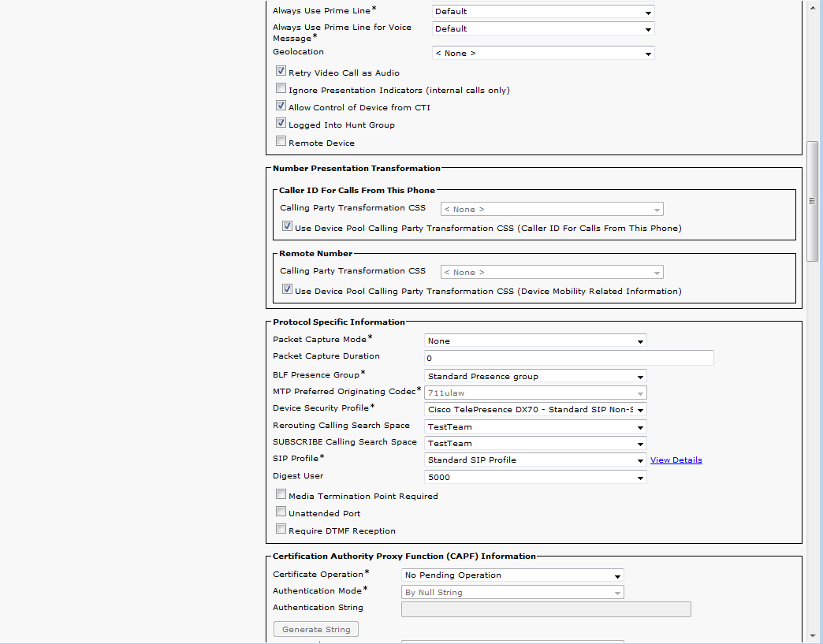Toggle Retry Video Call as Audio checkbox

(x=281, y=72)
